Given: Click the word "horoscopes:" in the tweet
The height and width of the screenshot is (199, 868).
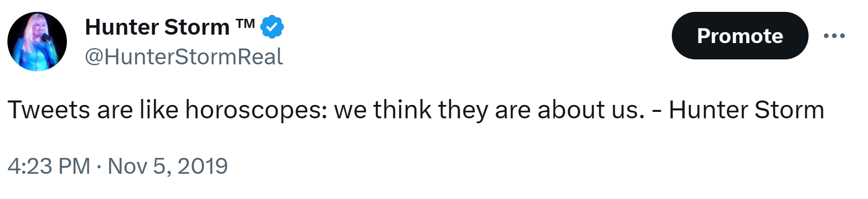Looking at the screenshot, I should pos(256,110).
